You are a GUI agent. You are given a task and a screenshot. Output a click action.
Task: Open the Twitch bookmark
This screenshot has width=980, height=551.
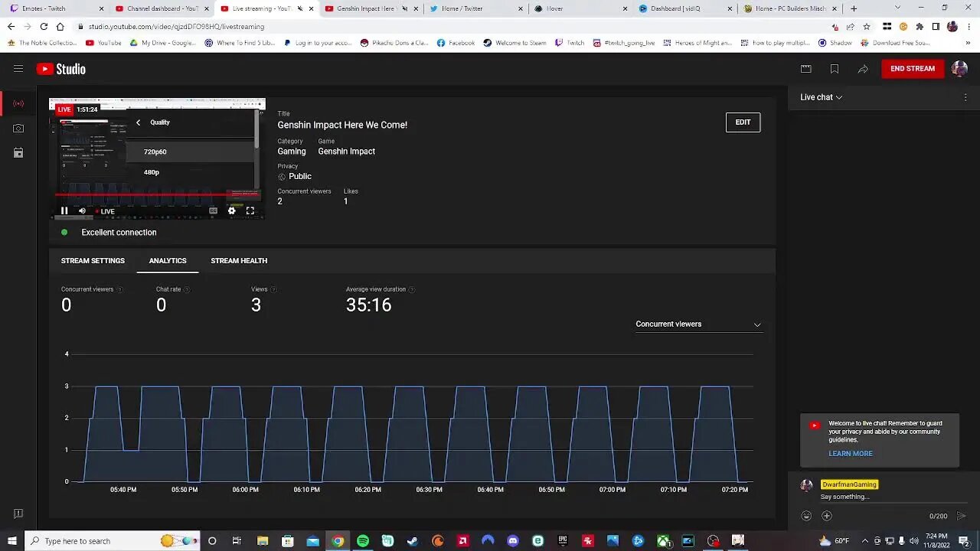[x=570, y=43]
